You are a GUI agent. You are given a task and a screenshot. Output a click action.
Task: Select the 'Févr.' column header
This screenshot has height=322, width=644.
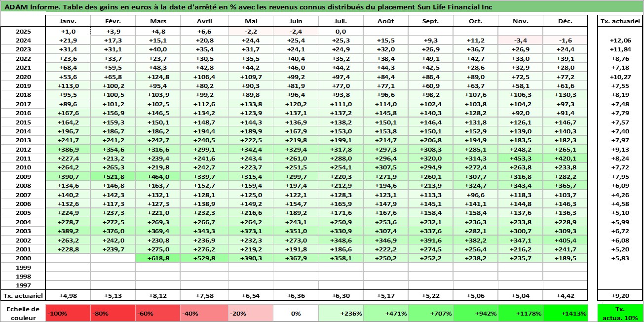tap(113, 22)
